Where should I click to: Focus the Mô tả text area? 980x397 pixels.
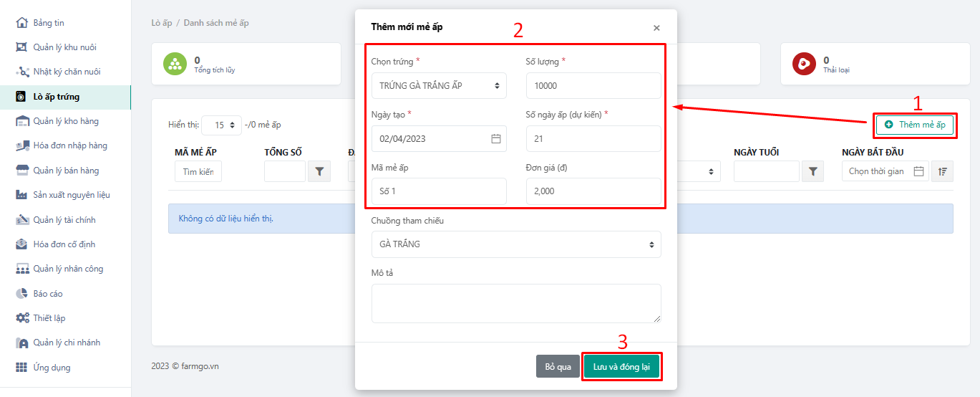click(x=515, y=303)
